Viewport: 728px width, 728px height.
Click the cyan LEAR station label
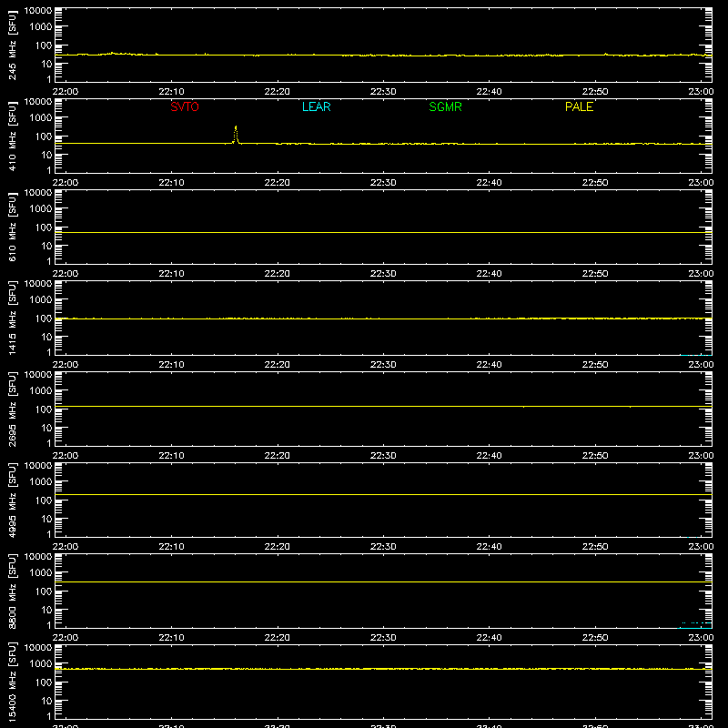click(316, 106)
